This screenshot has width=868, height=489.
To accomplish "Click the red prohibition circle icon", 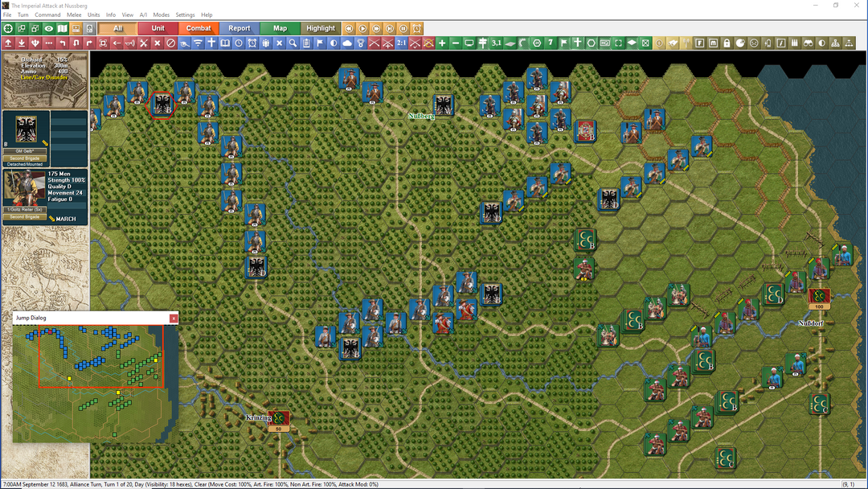I will [x=171, y=43].
